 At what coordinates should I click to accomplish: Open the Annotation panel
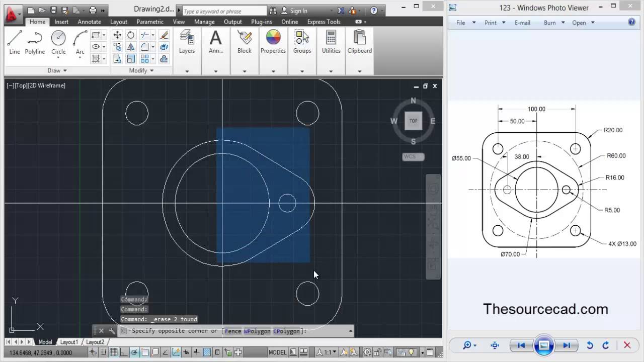click(216, 42)
